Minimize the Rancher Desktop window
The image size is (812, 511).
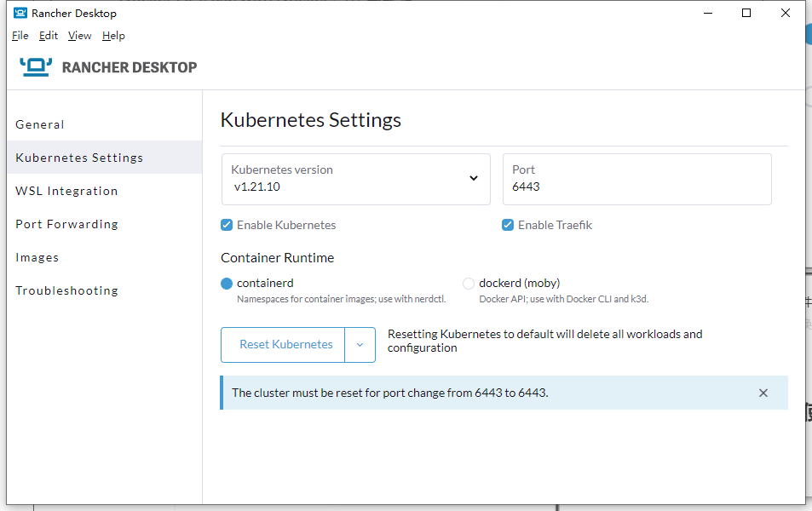[707, 13]
